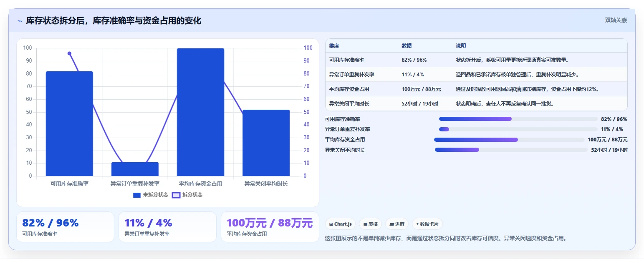Screen dimensions: 644x259
Task: Select the 数据卡片 chip
Action: coord(427,224)
